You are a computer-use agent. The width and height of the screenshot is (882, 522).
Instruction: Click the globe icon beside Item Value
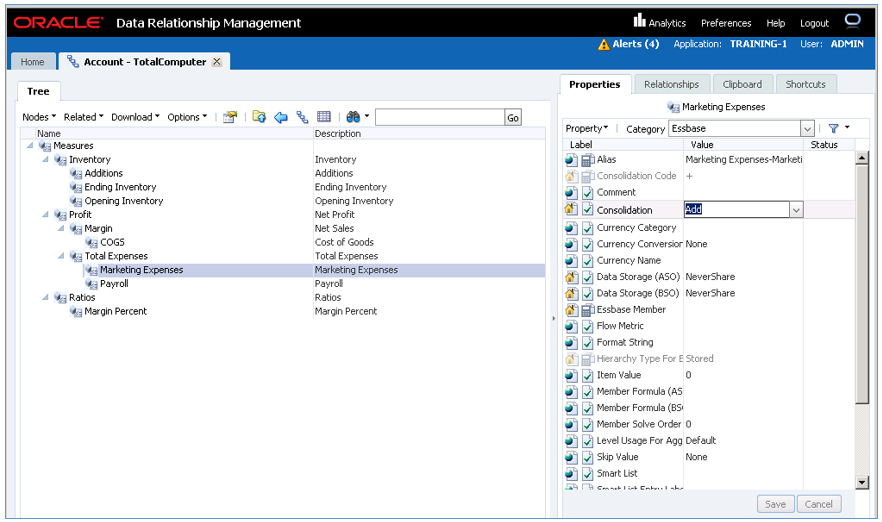(x=571, y=376)
